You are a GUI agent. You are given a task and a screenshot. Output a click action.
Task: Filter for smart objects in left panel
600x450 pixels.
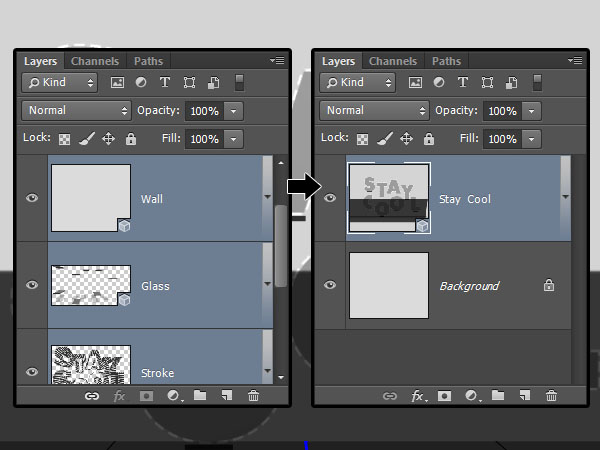214,83
